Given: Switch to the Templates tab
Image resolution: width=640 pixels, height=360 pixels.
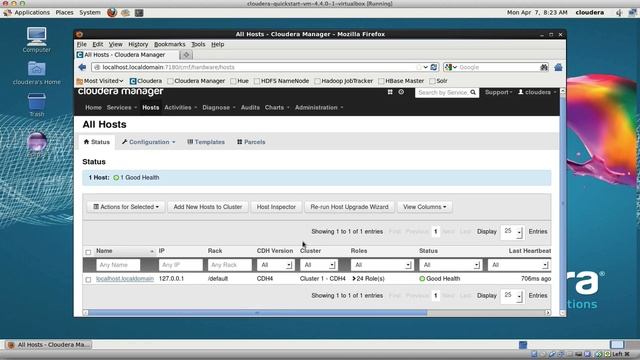Looking at the screenshot, I should (206, 142).
